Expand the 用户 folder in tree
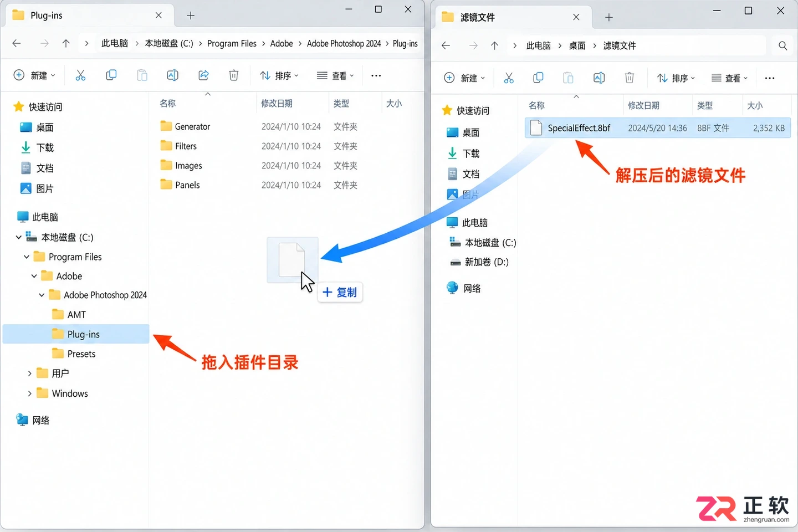The width and height of the screenshot is (798, 532). tap(29, 374)
